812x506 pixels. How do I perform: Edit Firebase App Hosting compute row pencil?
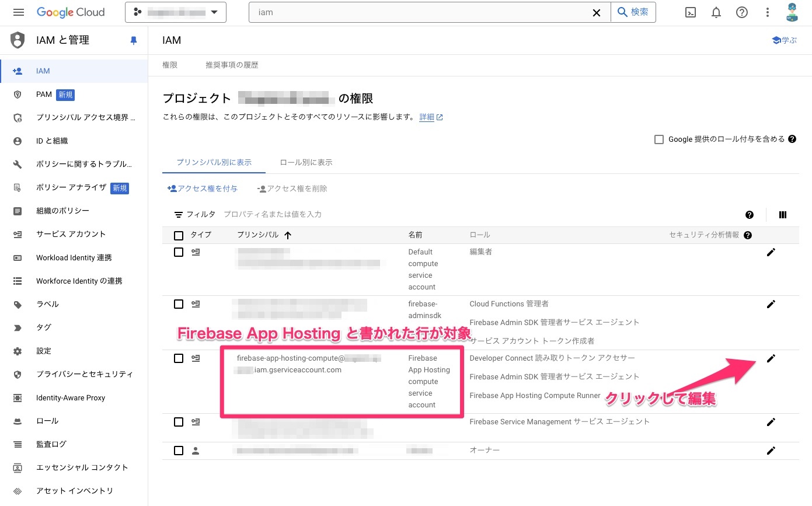coord(771,358)
